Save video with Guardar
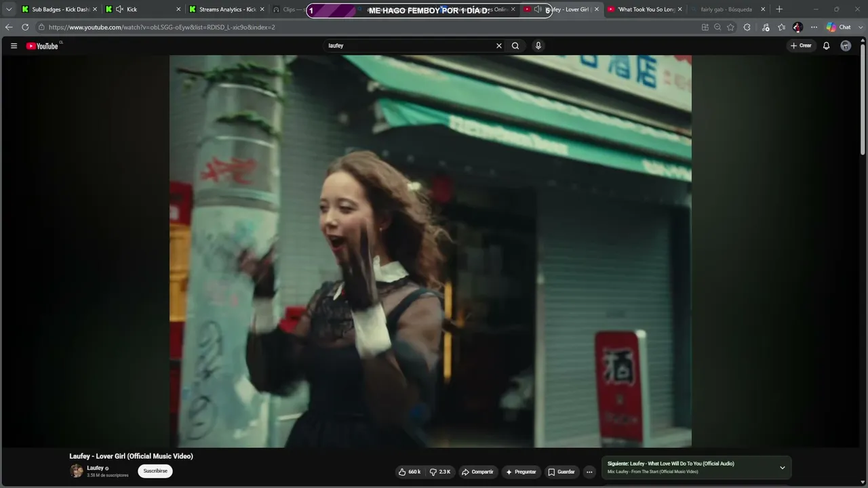 pyautogui.click(x=561, y=472)
